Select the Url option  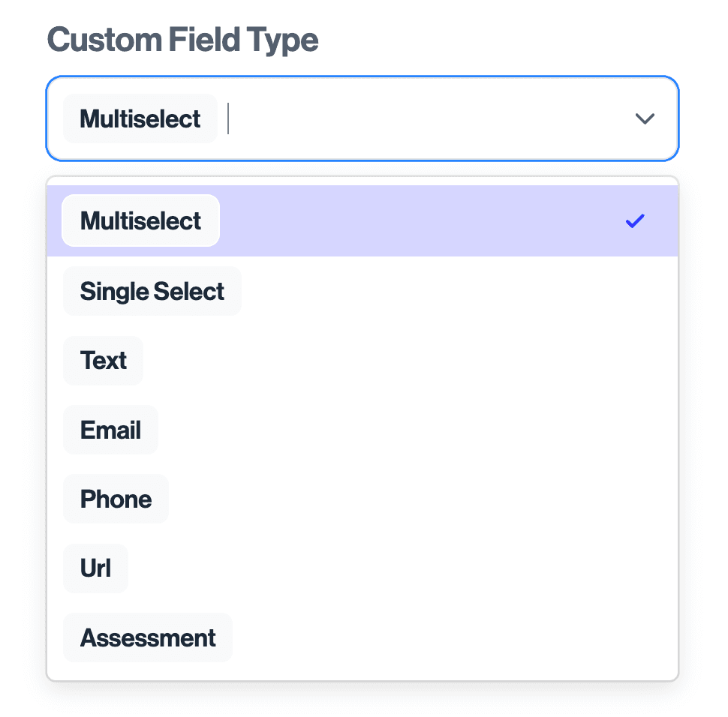click(x=95, y=568)
